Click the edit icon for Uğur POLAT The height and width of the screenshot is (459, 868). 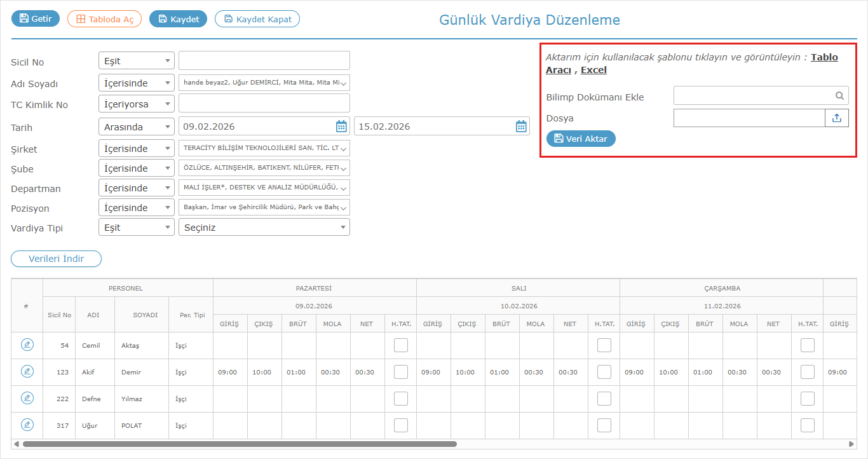click(x=27, y=425)
